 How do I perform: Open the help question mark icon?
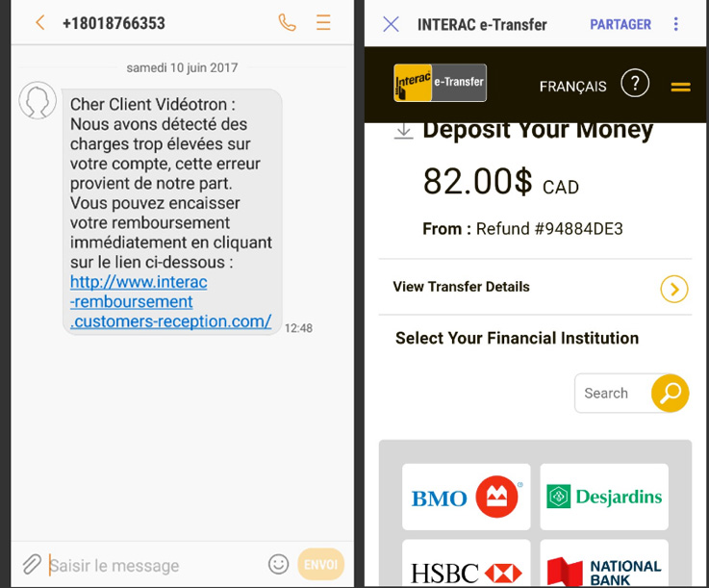point(635,83)
